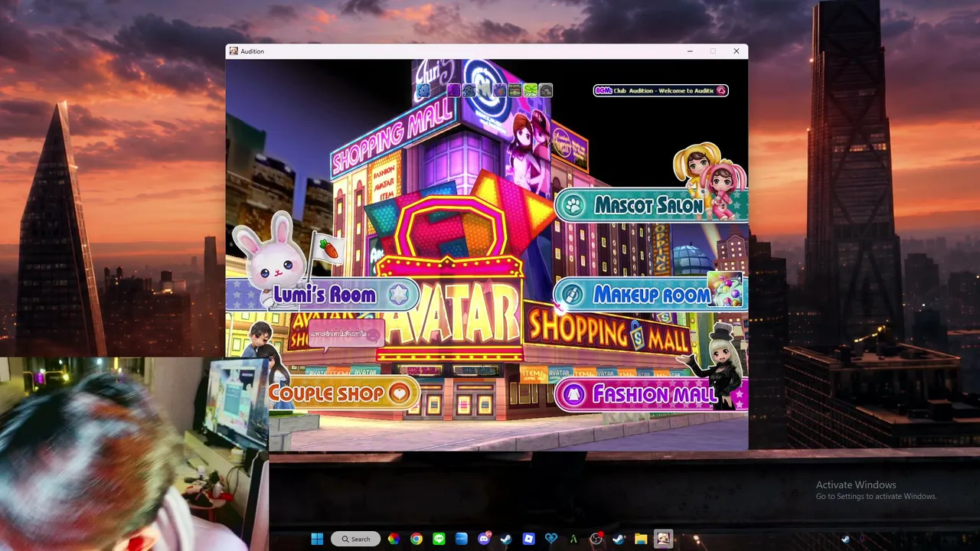This screenshot has height=551, width=980.
Task: Close the Audition game window
Action: click(x=737, y=51)
